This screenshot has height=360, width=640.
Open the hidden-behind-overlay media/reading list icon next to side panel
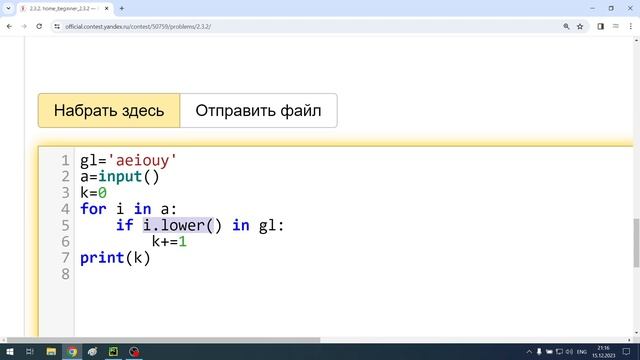click(616, 27)
